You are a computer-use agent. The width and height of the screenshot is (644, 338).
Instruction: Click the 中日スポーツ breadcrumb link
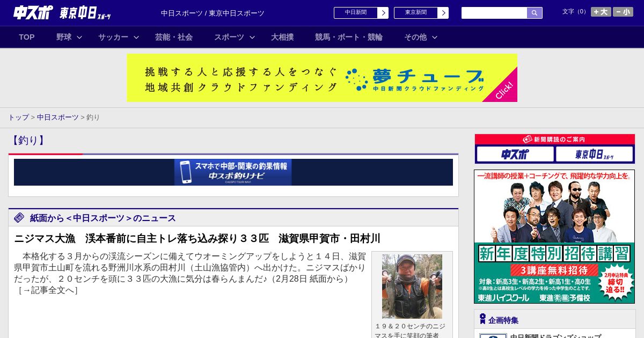click(58, 117)
